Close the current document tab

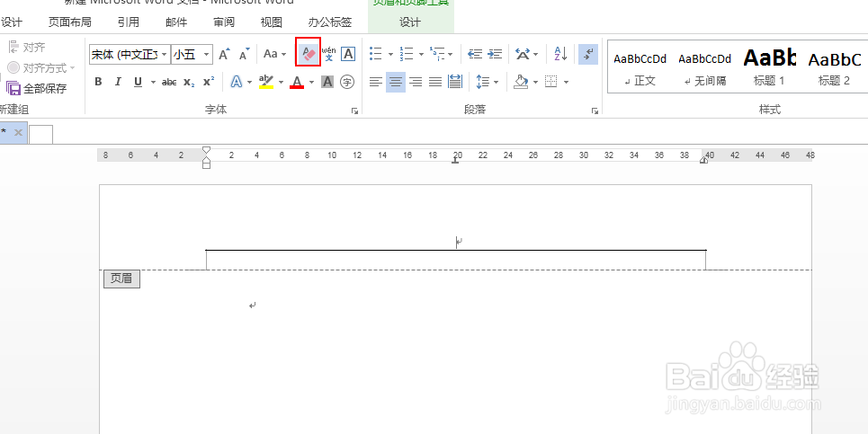tap(18, 133)
